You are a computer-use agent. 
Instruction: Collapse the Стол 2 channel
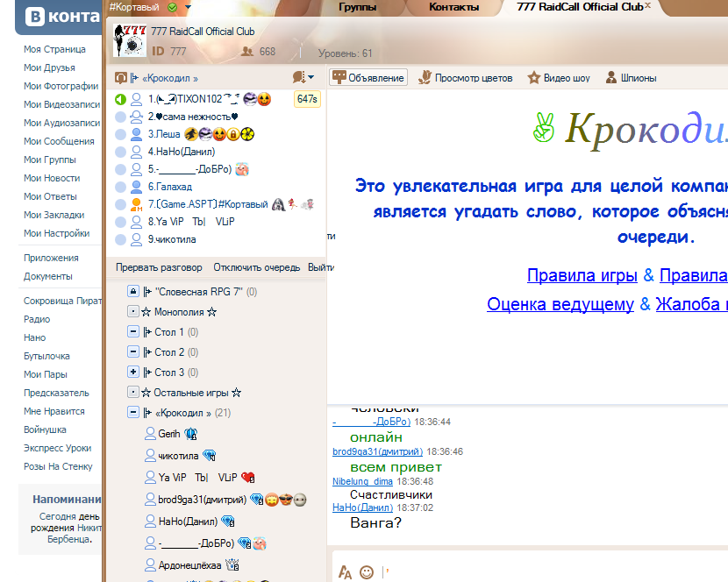pyautogui.click(x=132, y=351)
